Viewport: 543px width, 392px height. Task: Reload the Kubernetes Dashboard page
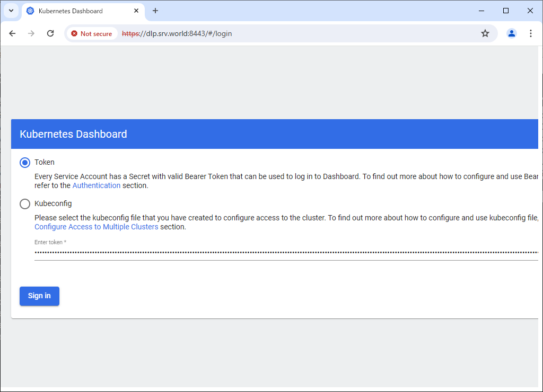pyautogui.click(x=50, y=33)
